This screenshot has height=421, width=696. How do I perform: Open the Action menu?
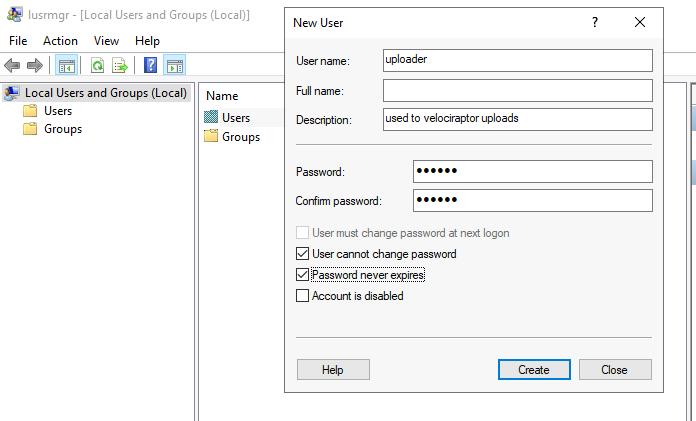60,41
